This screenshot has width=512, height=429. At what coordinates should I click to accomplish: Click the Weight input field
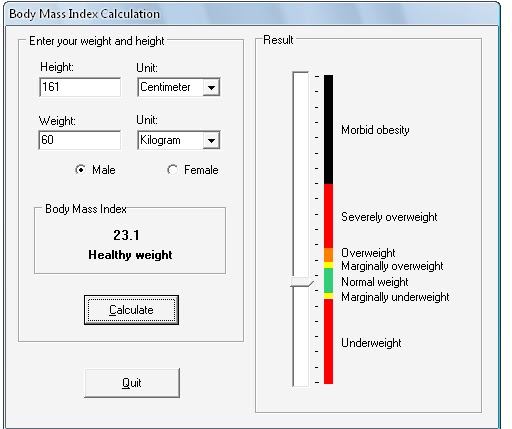(x=80, y=140)
